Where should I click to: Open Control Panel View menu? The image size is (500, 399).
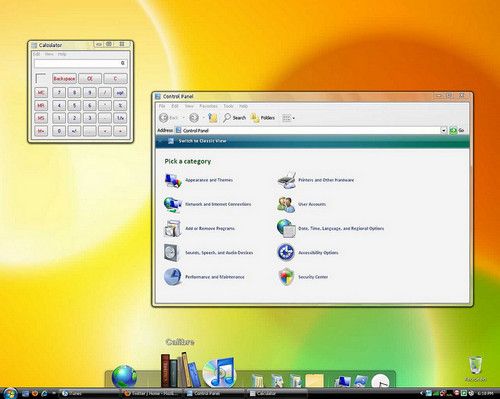click(x=189, y=106)
